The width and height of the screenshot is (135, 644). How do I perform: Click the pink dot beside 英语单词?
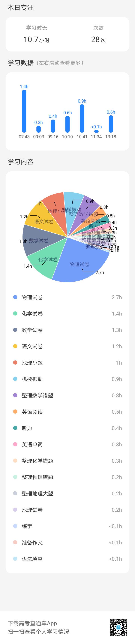pyautogui.click(x=15, y=444)
